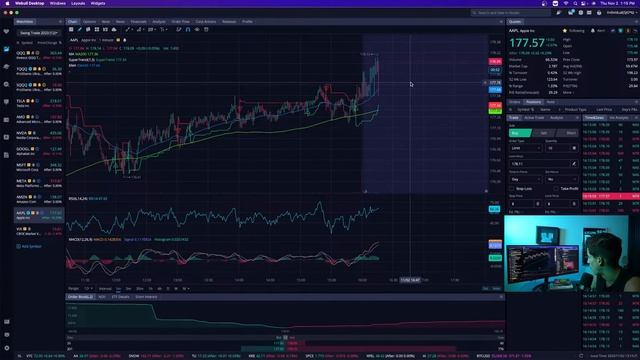Open the chart type dropdown in toolbar

click(x=140, y=29)
